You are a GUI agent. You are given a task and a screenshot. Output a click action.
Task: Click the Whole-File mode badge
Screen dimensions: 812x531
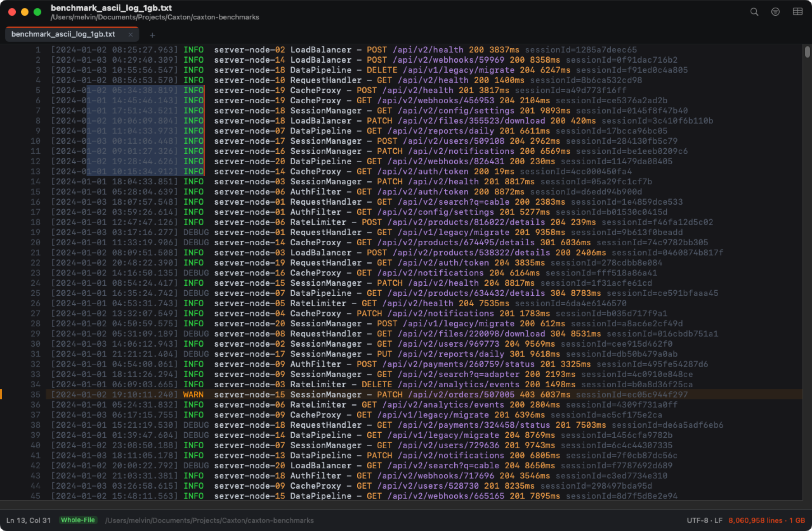[78, 520]
